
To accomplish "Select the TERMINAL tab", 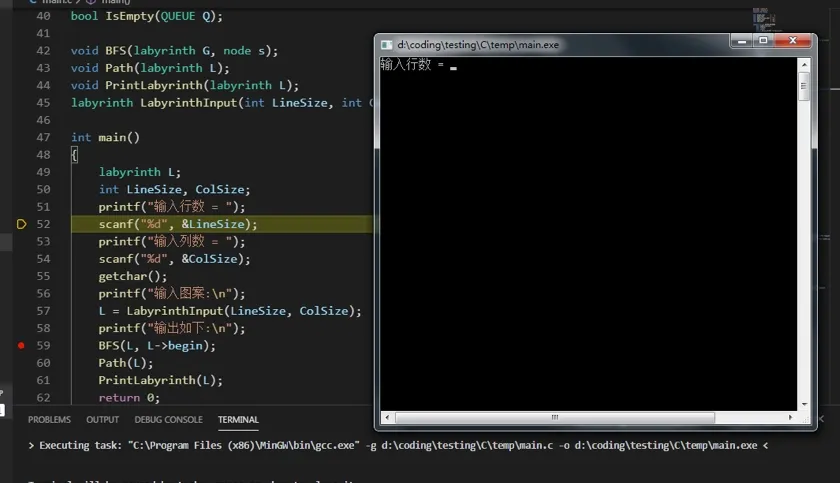I will click(x=238, y=419).
